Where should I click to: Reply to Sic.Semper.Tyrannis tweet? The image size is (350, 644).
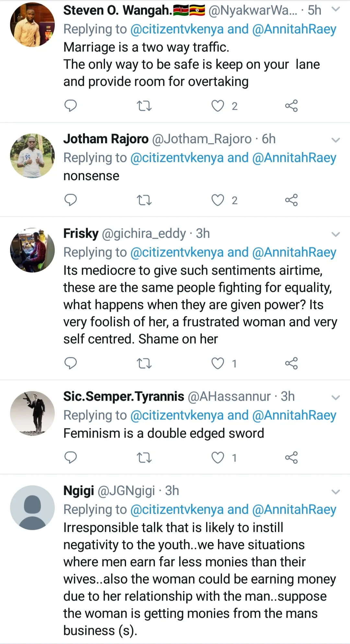[71, 458]
